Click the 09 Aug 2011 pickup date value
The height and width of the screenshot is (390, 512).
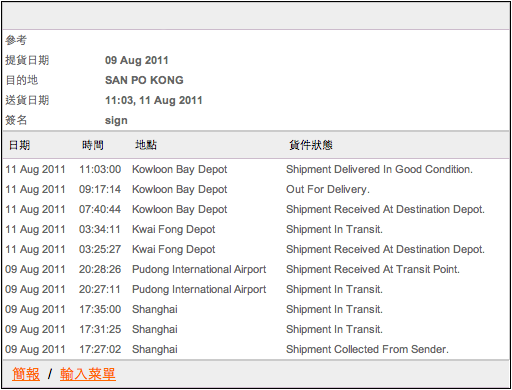pyautogui.click(x=137, y=60)
